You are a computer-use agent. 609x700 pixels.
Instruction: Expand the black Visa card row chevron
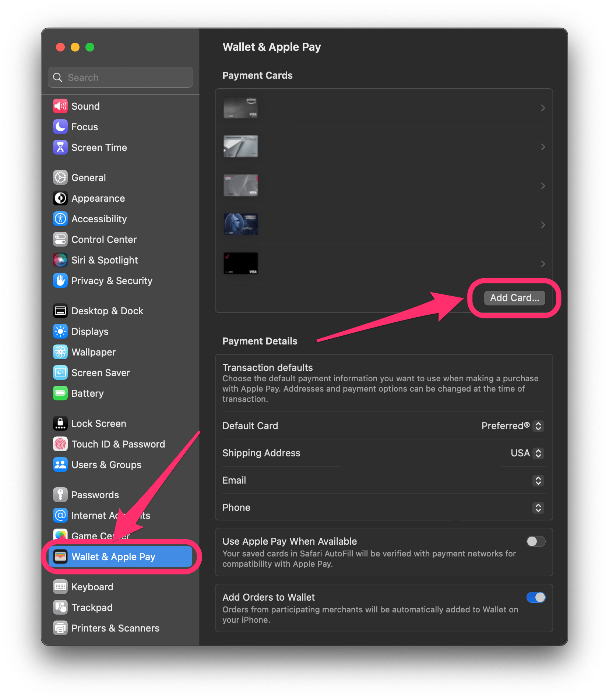543,264
